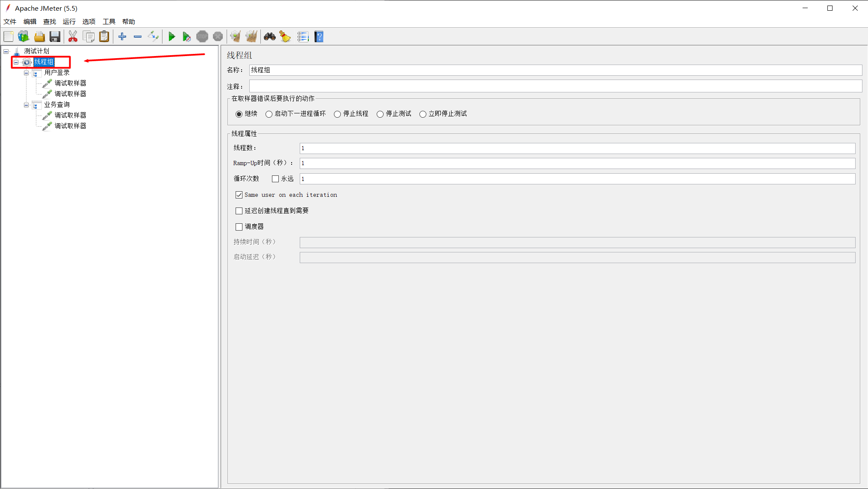Stop the test with STOP sign icon
Image resolution: width=868 pixels, height=489 pixels.
pyautogui.click(x=202, y=37)
